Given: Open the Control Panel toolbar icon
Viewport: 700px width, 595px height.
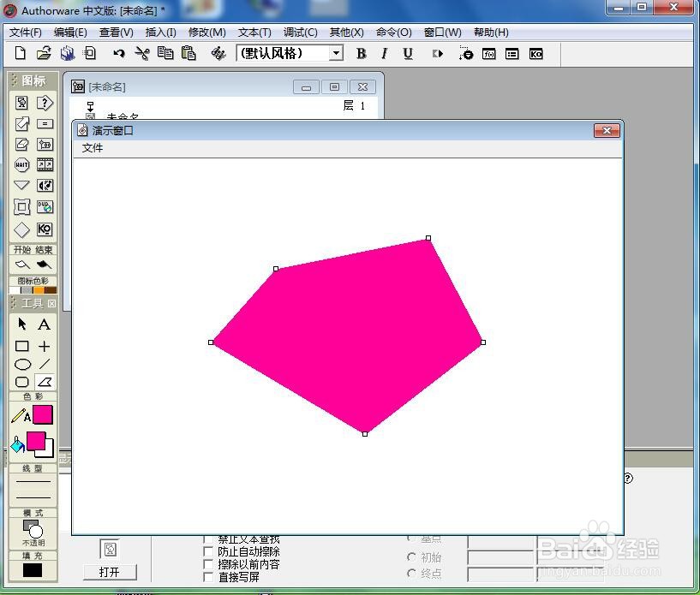Looking at the screenshot, I should pyautogui.click(x=465, y=54).
